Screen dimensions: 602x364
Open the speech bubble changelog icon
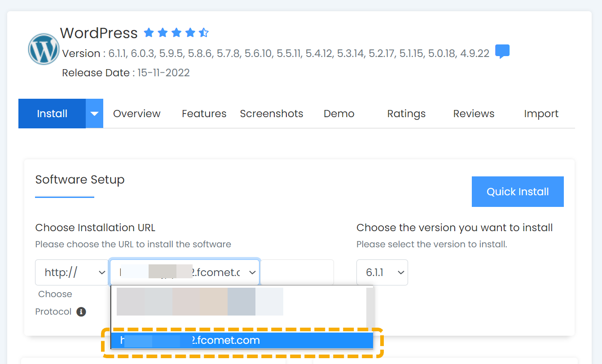click(502, 52)
